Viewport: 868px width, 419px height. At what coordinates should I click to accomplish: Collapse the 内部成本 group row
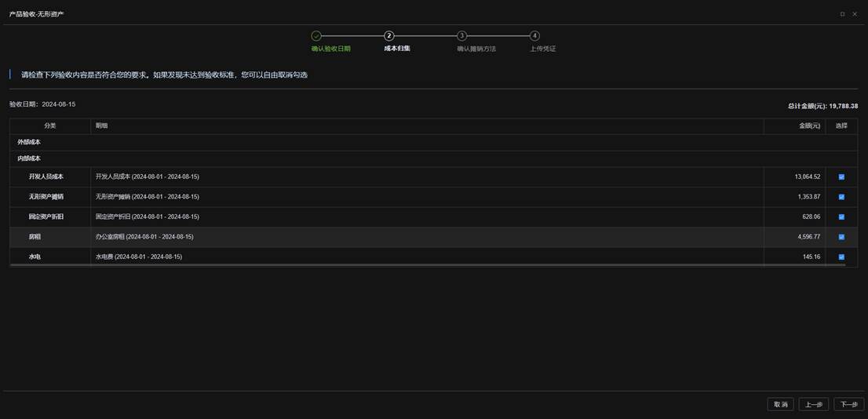(29, 158)
